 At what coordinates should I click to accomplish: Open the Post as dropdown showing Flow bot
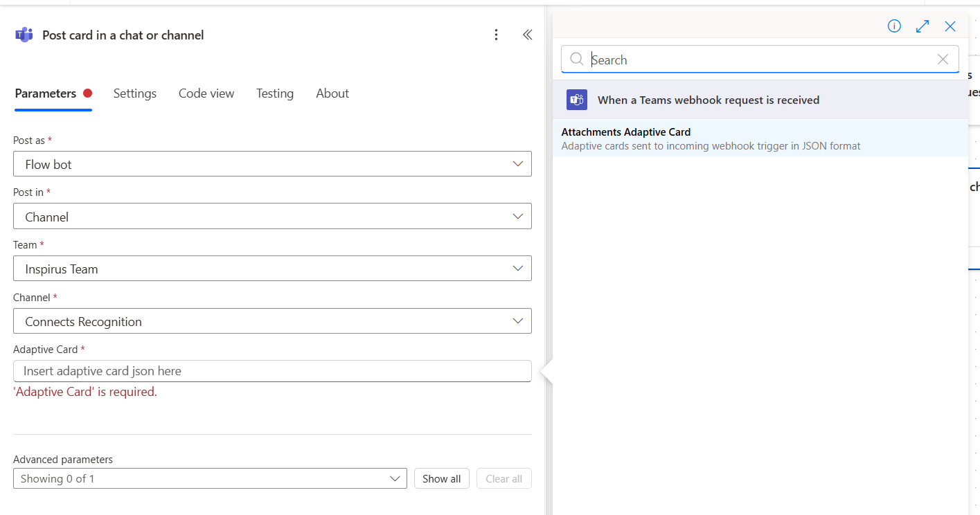[x=272, y=164]
